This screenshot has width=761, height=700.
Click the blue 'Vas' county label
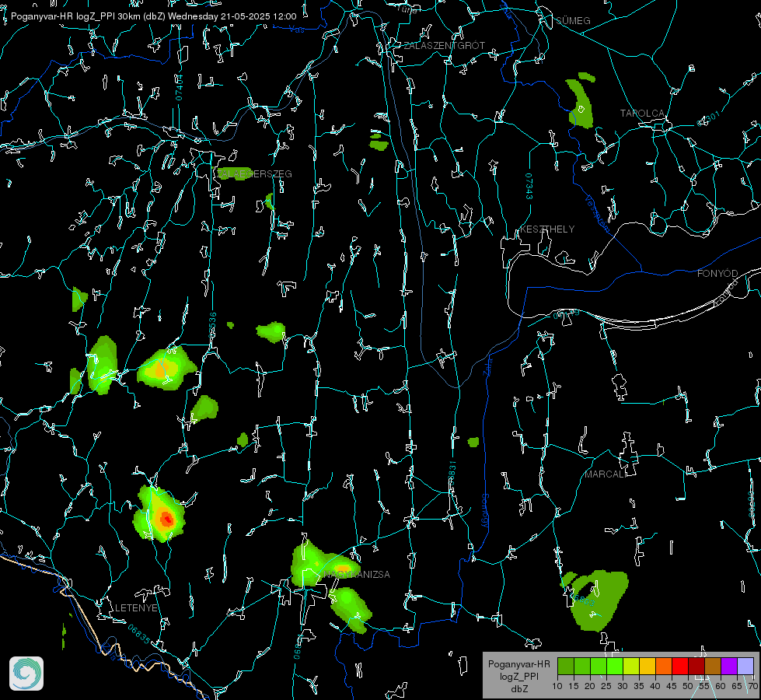click(297, 30)
